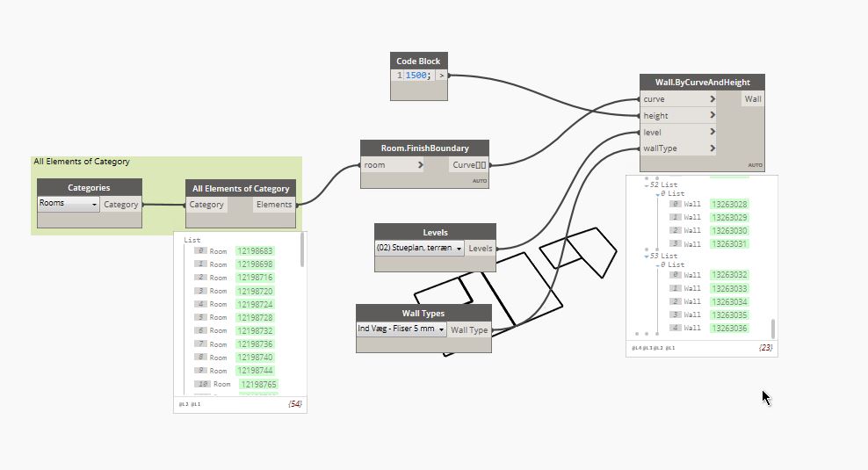Viewport: 868px width, 470px height.
Task: Select the Wall Types node header
Action: [423, 313]
